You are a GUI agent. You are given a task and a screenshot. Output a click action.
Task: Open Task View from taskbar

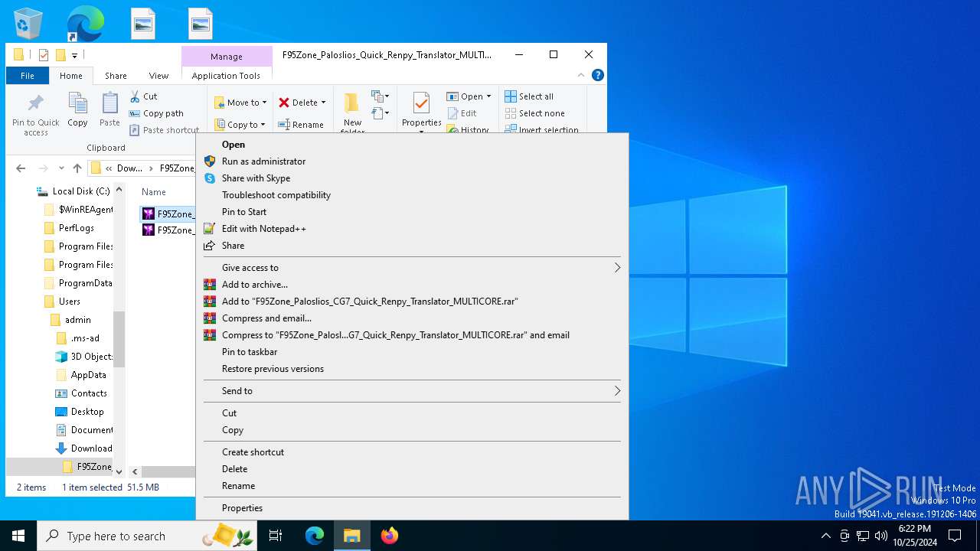276,536
